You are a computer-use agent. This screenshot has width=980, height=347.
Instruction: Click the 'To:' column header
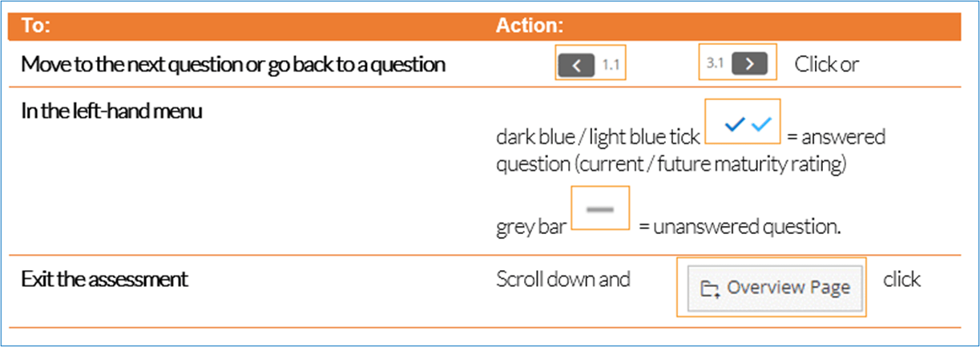(x=35, y=25)
